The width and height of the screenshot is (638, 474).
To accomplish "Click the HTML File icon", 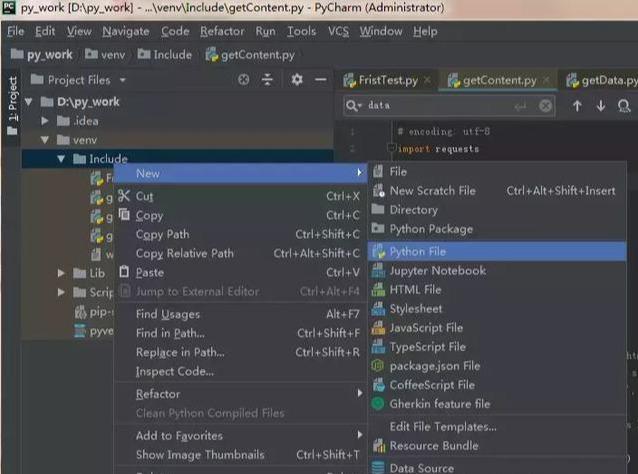I will pos(378,289).
